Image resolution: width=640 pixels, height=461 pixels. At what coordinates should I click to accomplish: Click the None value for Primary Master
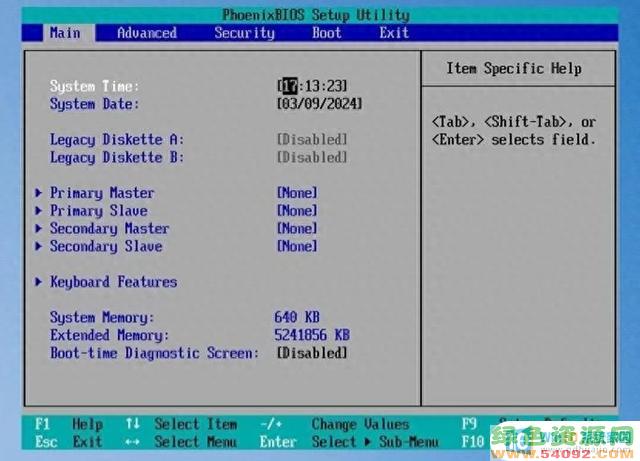tap(297, 193)
